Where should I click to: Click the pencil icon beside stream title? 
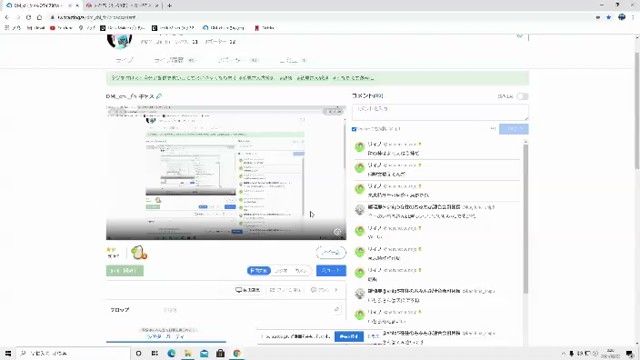pos(159,96)
